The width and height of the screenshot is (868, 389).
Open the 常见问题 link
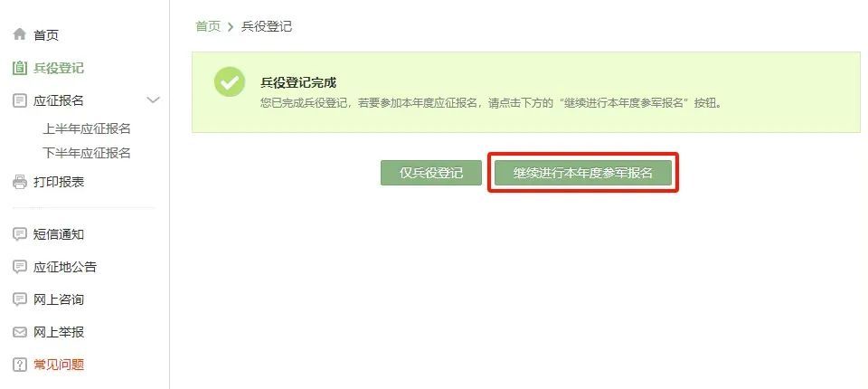tap(59, 365)
